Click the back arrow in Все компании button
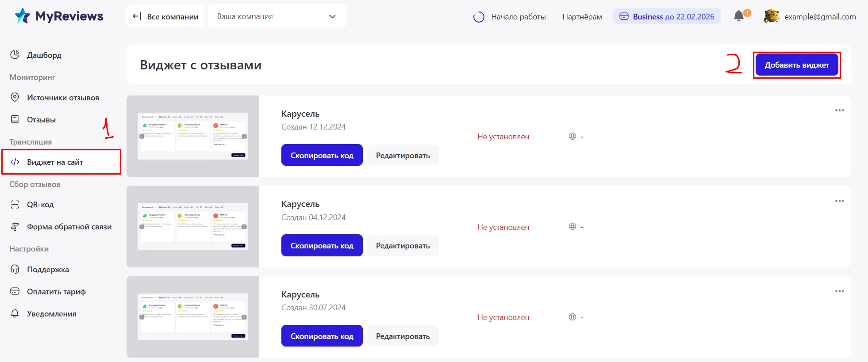Image resolution: width=868 pixels, height=362 pixels. click(x=137, y=16)
